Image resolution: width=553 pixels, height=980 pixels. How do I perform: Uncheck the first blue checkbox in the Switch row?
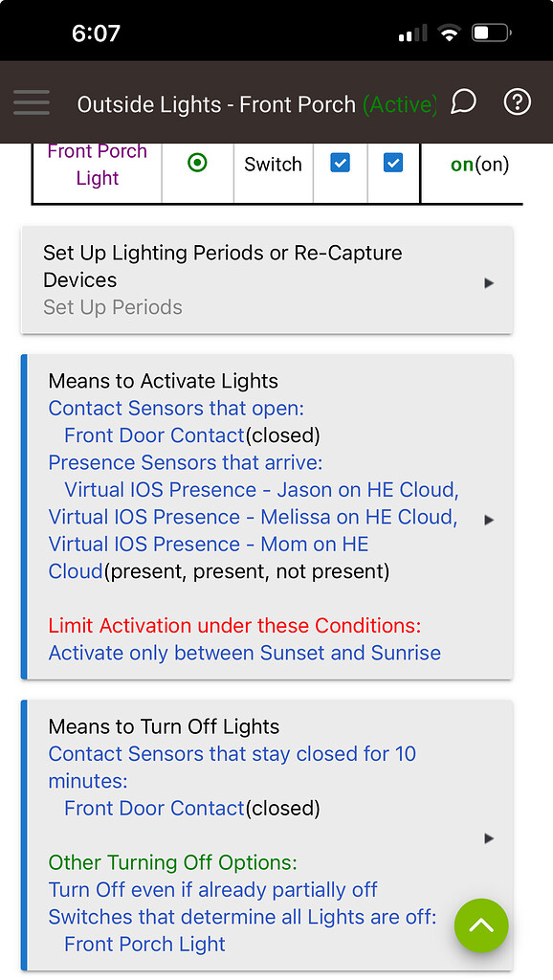pyautogui.click(x=340, y=163)
